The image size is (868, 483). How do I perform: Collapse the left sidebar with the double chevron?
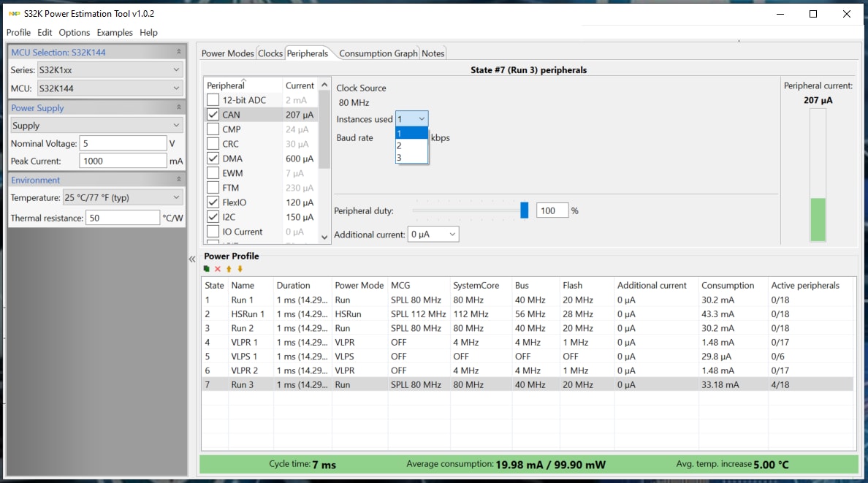(x=193, y=259)
